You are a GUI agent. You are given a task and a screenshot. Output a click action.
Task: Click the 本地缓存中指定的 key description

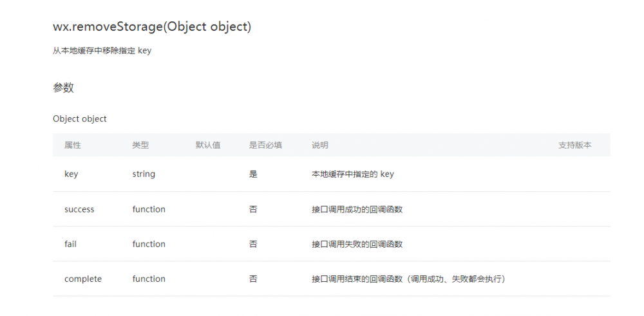(353, 174)
